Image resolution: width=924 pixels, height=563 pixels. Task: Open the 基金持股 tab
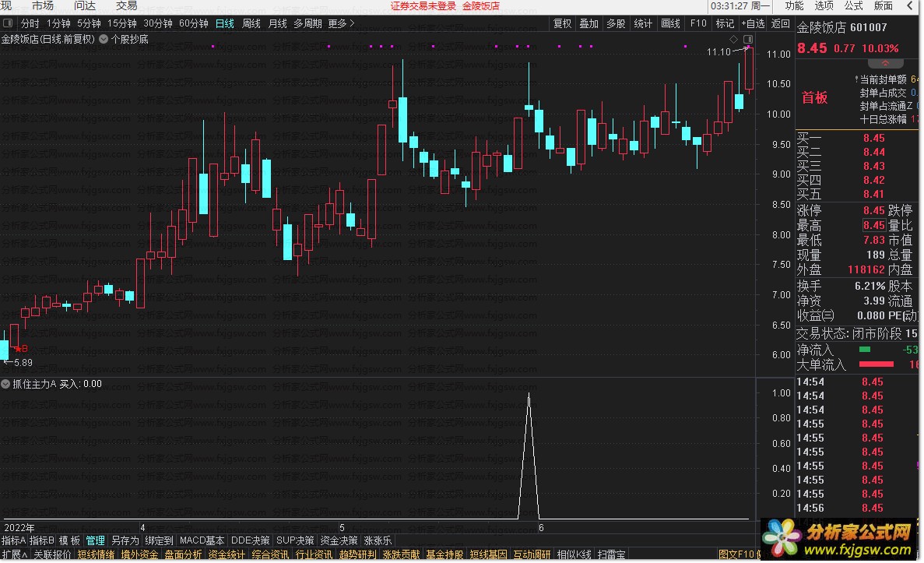pos(445,554)
